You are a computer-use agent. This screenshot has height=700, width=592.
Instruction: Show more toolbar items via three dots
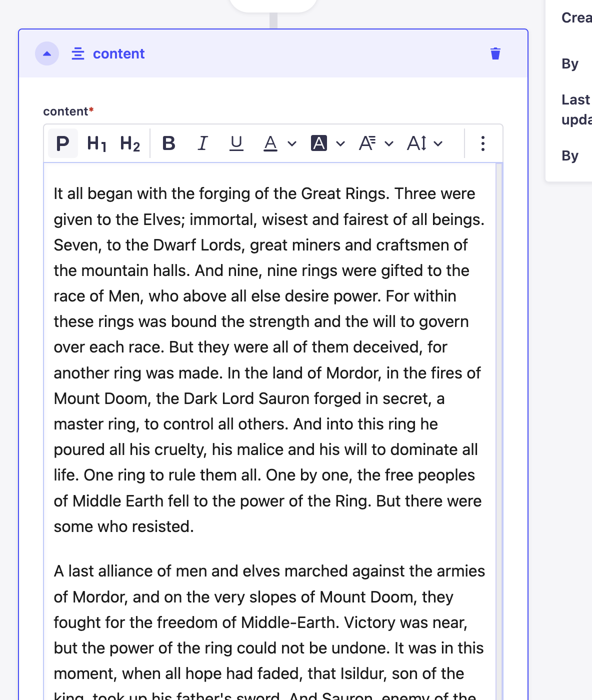[482, 143]
